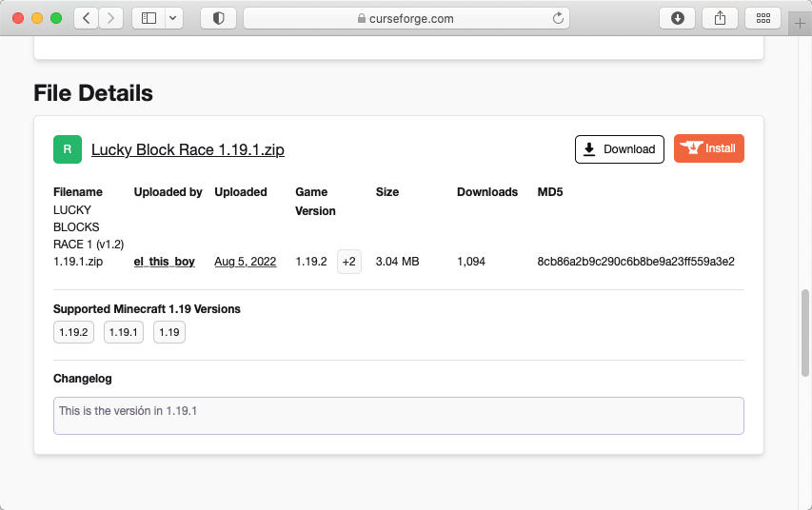Download the Lucky Block Race file

click(x=620, y=149)
